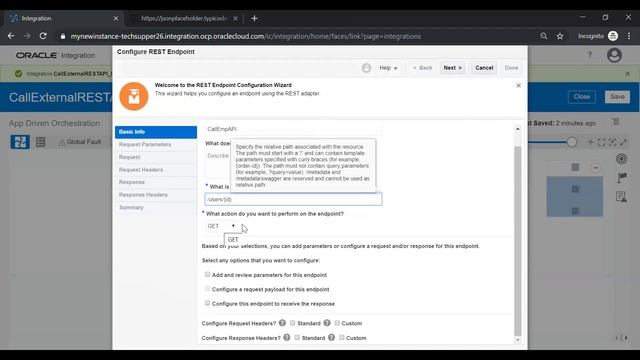640x360 pixels.
Task: Select the Summary wizard step
Action: (156, 207)
